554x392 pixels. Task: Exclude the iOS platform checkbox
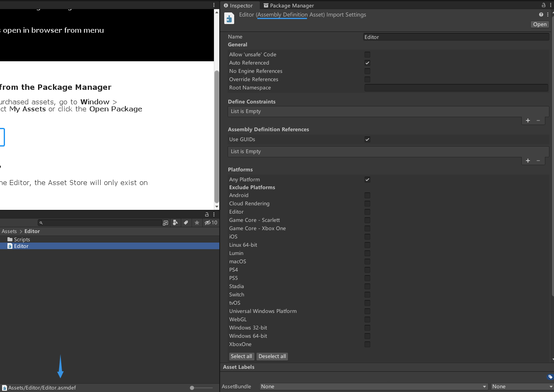point(367,237)
